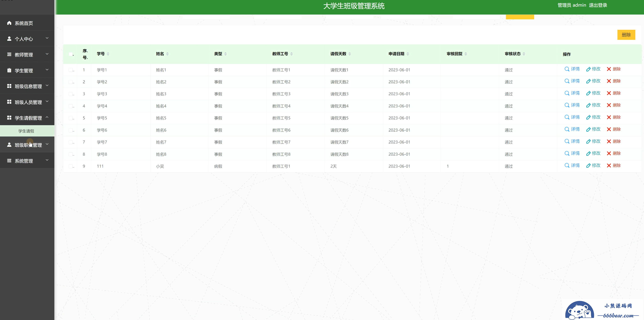Check the checkbox for row 5
This screenshot has width=644, height=320.
tap(71, 118)
